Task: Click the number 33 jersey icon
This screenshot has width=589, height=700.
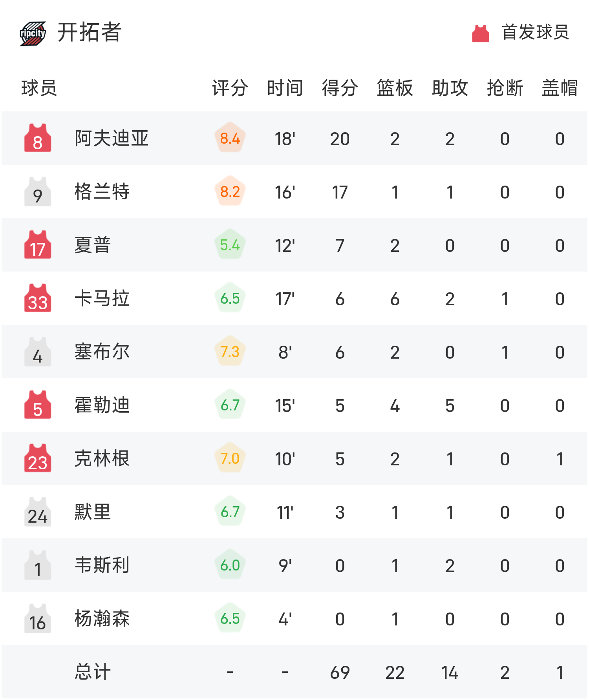Action: click(x=38, y=299)
